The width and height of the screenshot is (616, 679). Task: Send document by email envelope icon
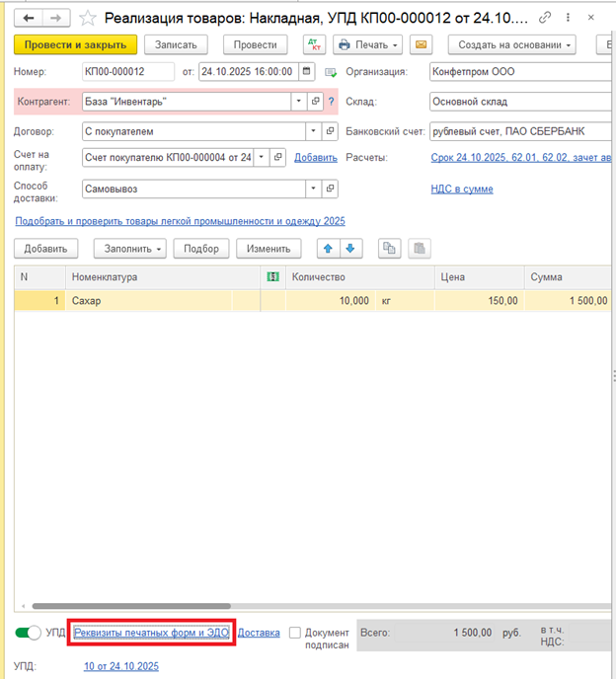point(421,44)
